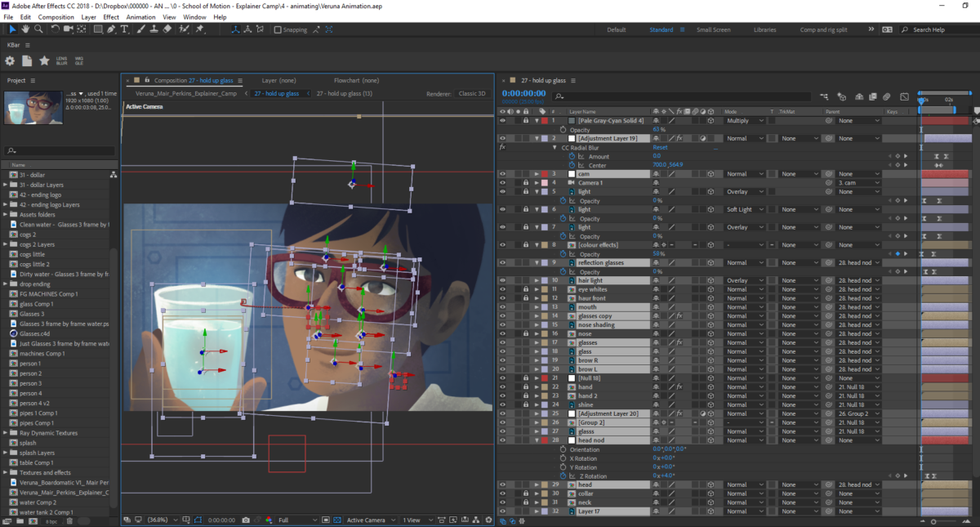Select the Selection (arrow) tool
980x527 pixels.
point(12,29)
